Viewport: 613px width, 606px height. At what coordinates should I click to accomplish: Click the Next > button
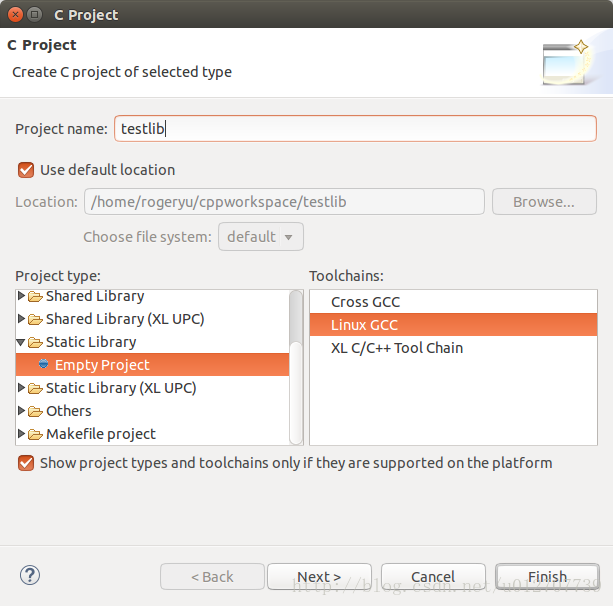(x=319, y=576)
